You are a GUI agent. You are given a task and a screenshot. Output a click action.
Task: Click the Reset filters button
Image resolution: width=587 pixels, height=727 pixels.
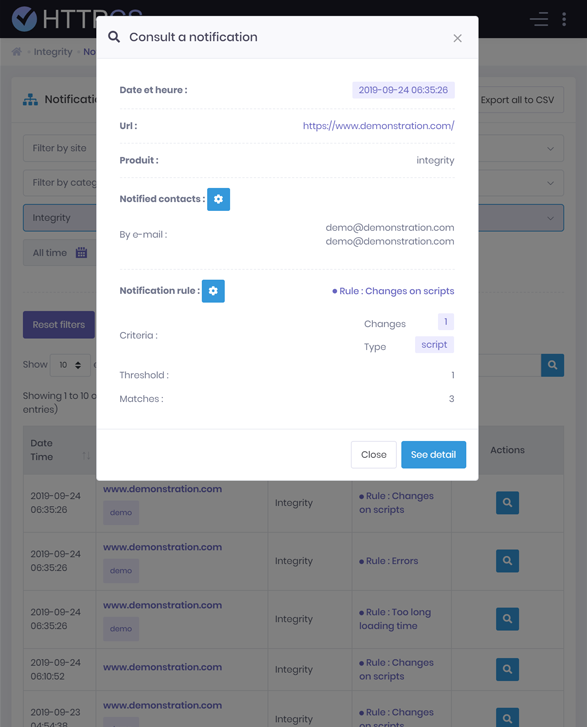pyautogui.click(x=59, y=325)
